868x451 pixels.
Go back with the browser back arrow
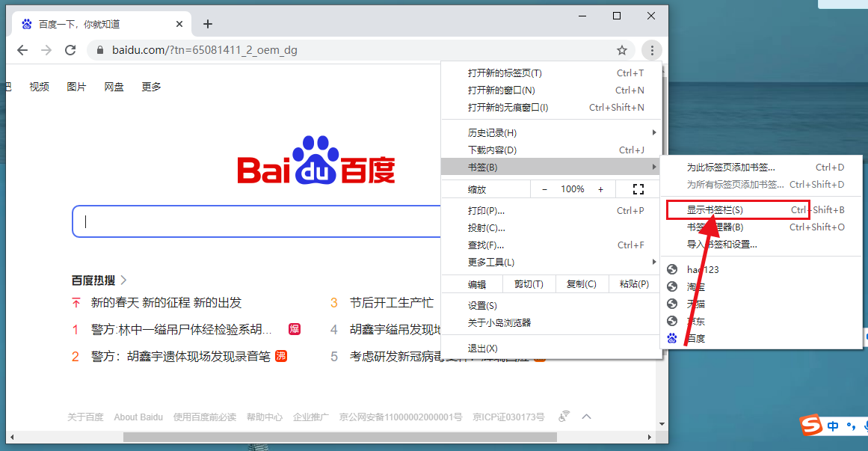22,50
